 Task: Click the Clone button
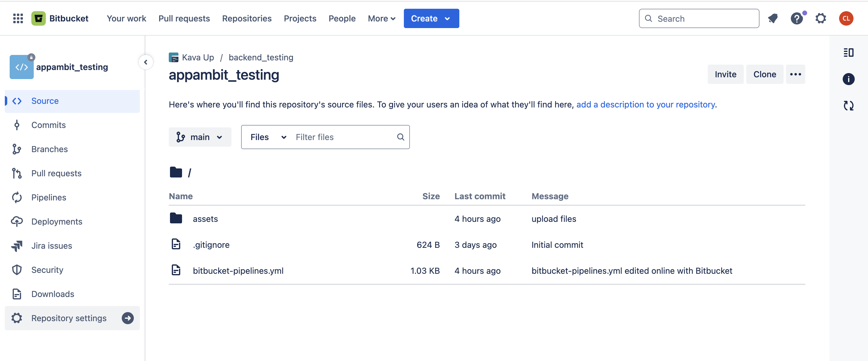(764, 74)
